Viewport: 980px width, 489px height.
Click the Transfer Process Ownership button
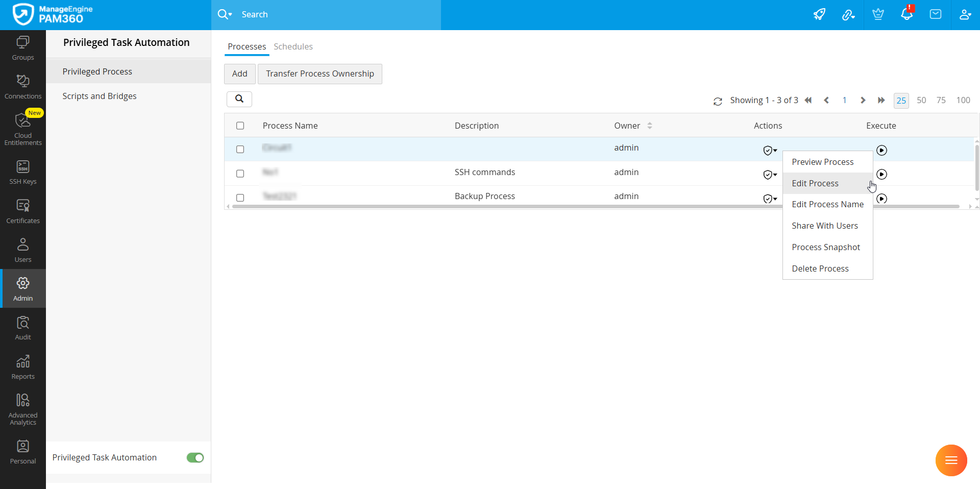(x=320, y=74)
